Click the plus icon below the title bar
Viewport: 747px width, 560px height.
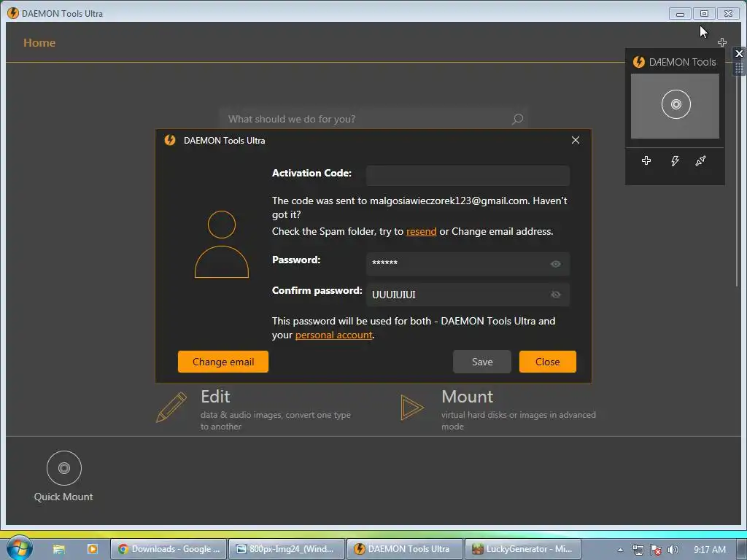coord(722,42)
